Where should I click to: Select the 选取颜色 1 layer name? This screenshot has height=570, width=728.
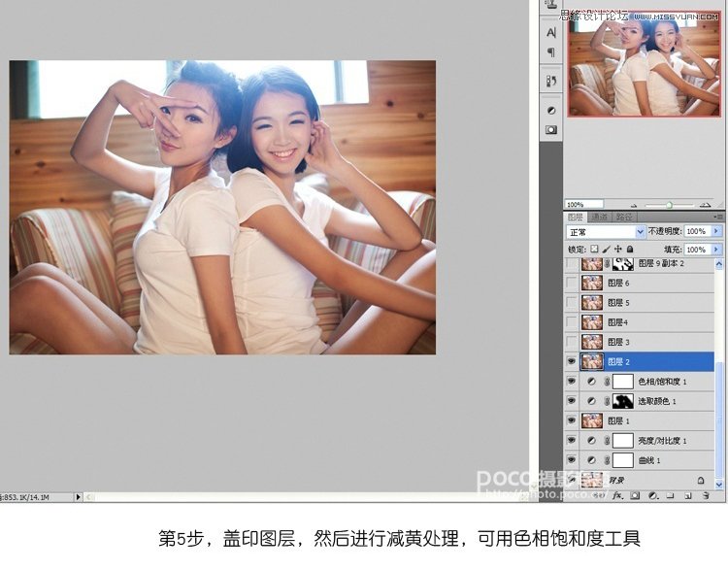pyautogui.click(x=657, y=401)
